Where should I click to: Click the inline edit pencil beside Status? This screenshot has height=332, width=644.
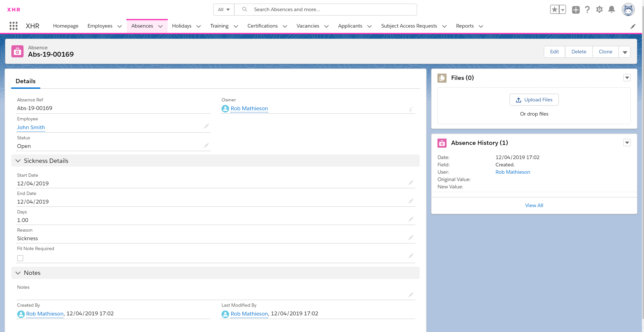tap(206, 145)
